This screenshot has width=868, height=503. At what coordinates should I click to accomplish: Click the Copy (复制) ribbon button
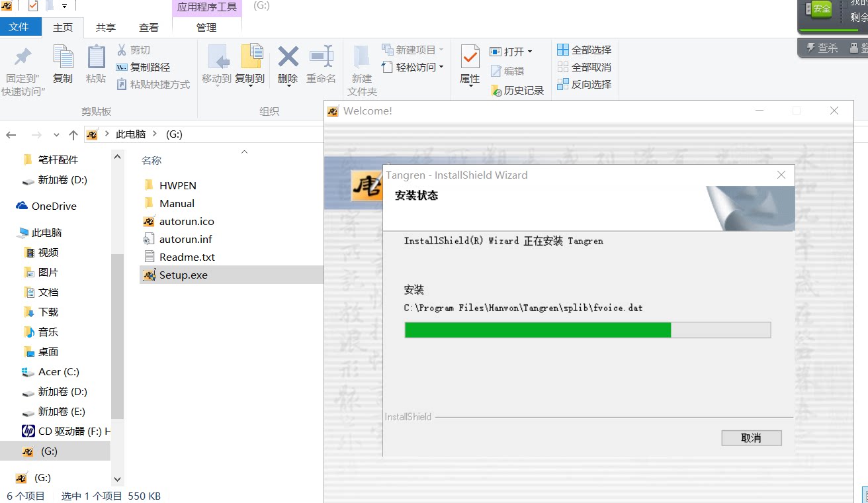tap(63, 64)
